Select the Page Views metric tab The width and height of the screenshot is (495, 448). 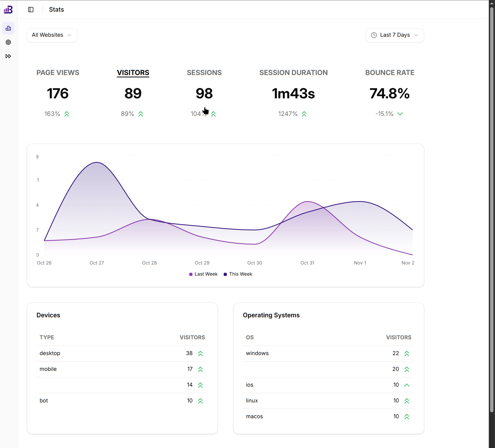[x=58, y=73]
